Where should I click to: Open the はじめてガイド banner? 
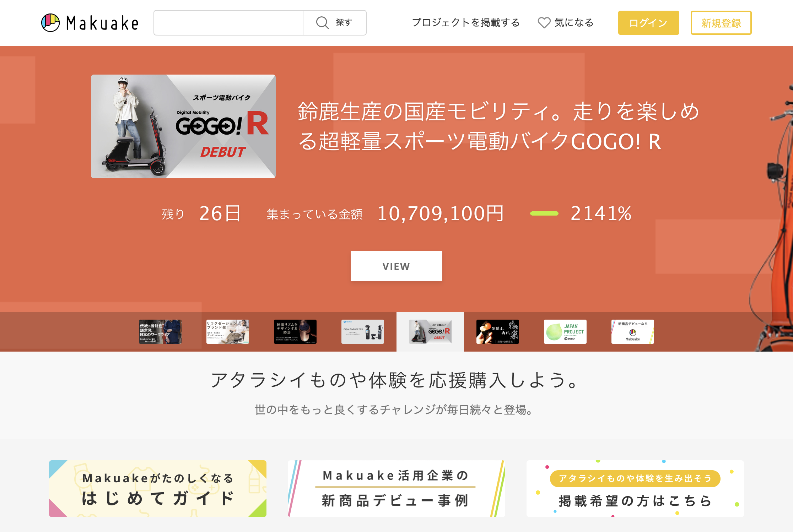[x=158, y=489]
